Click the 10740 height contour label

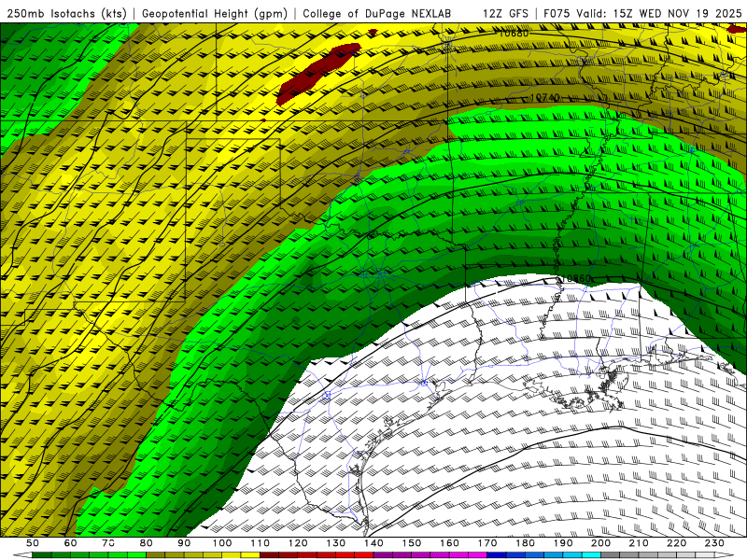pyautogui.click(x=544, y=98)
